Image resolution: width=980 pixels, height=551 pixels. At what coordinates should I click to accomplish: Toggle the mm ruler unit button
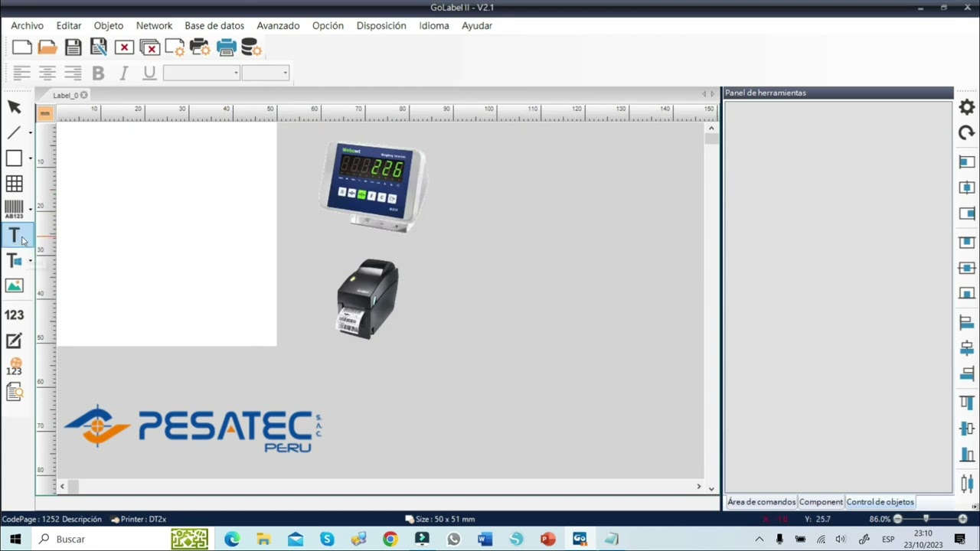click(45, 113)
